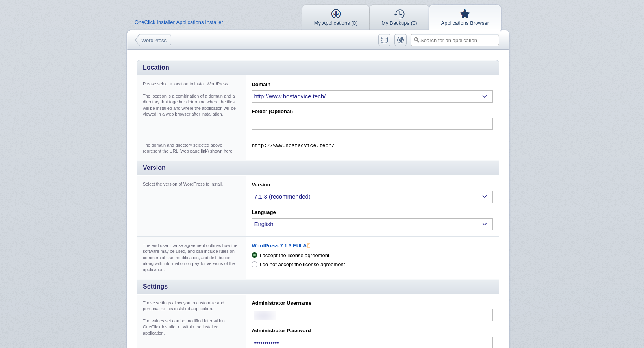Select I accept the license agreement
Image resolution: width=644 pixels, height=348 pixels.
click(254, 255)
